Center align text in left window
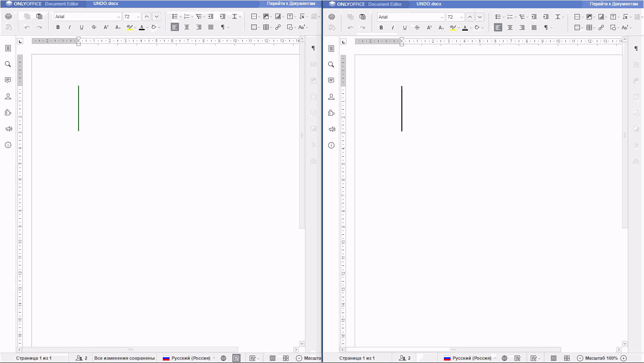The height and width of the screenshot is (363, 644). click(x=187, y=27)
